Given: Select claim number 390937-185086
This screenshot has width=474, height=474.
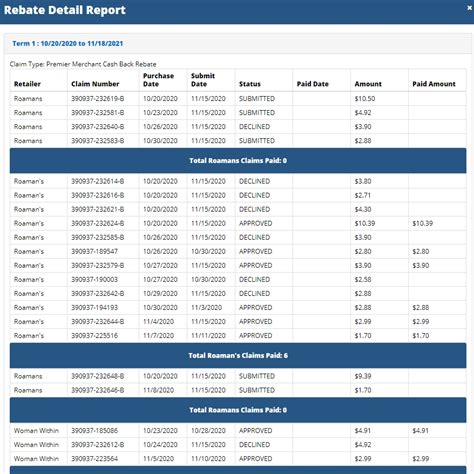Looking at the screenshot, I should pos(94,431).
